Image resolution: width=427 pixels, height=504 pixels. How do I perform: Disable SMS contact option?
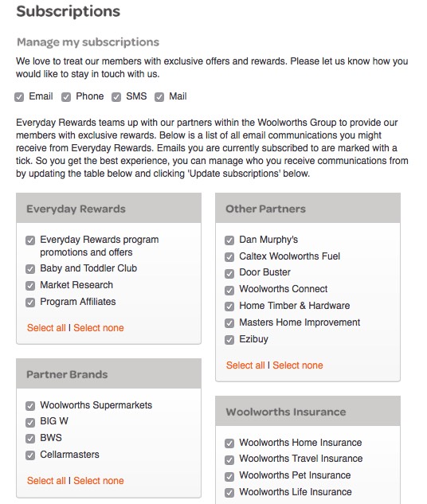point(116,97)
